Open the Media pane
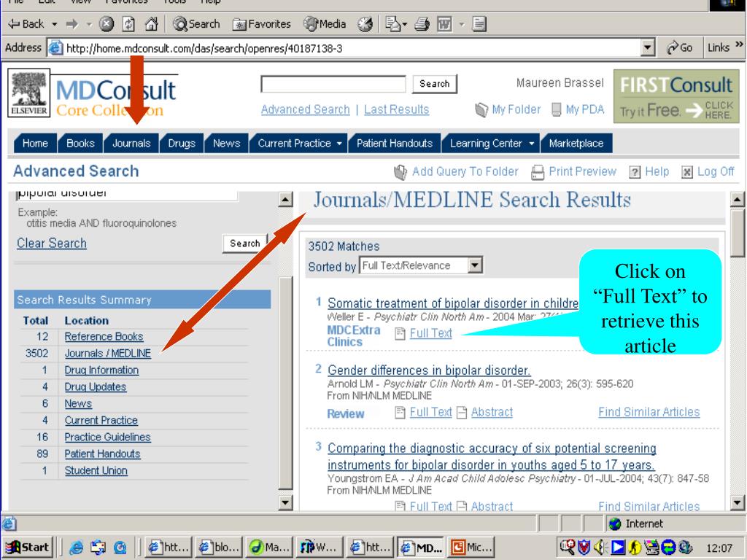Screen dimensions: 747x560 [325, 24]
